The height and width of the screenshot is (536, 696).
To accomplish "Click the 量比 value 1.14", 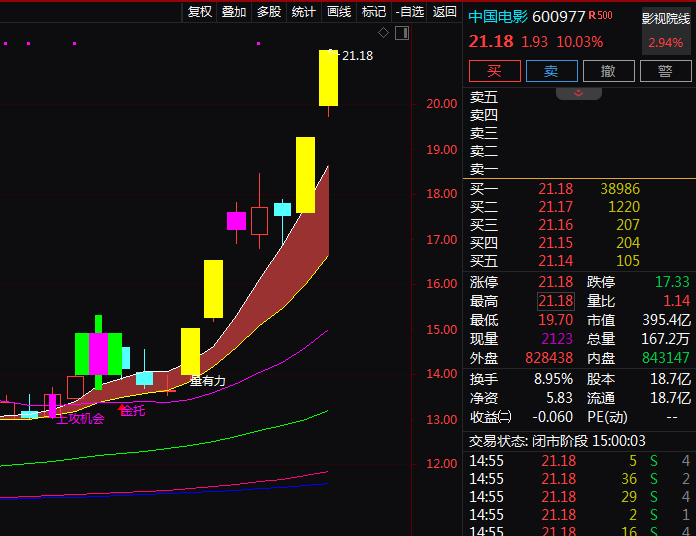I will [676, 301].
